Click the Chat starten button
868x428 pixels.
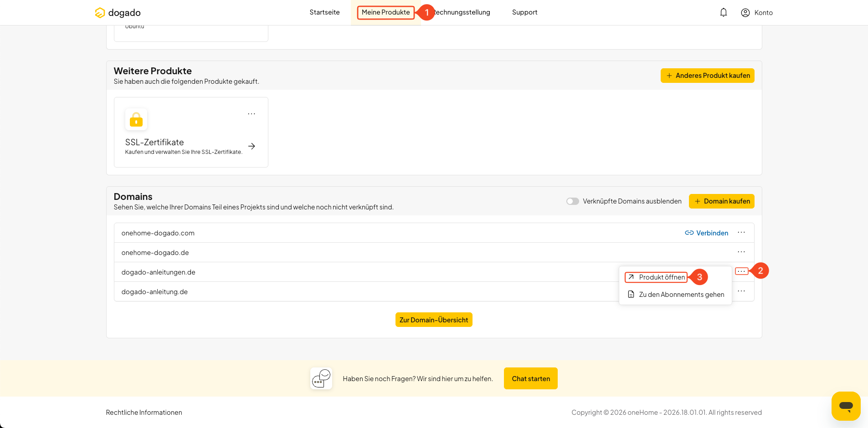531,378
